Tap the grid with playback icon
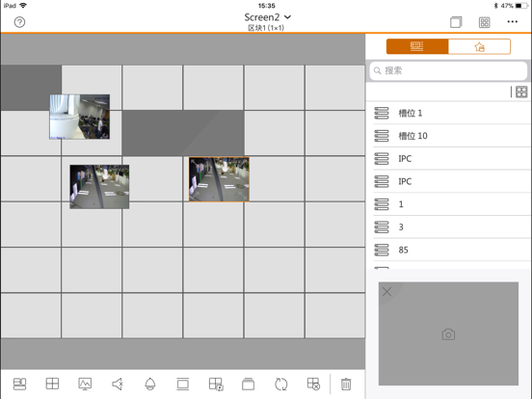 tap(216, 385)
